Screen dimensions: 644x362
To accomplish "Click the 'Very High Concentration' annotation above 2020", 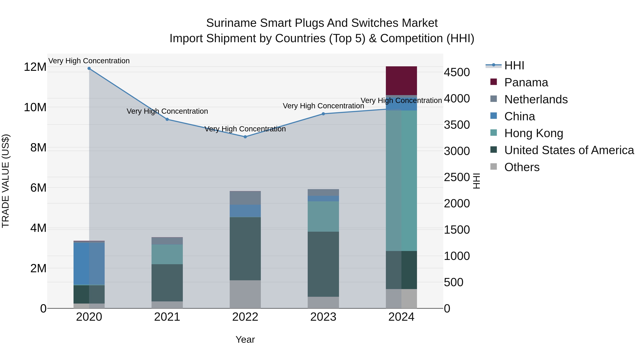I will pos(89,61).
